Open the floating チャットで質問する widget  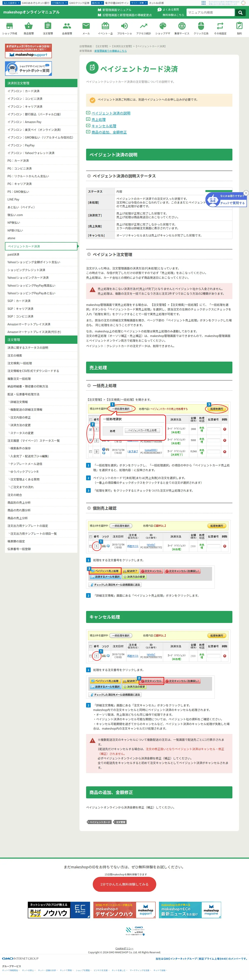point(227,199)
